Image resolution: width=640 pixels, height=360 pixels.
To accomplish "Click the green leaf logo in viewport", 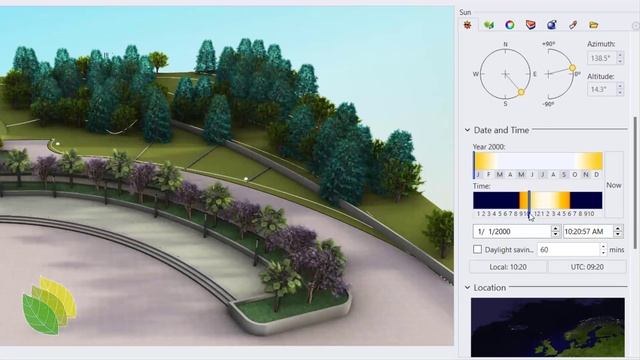I will click(x=49, y=305).
